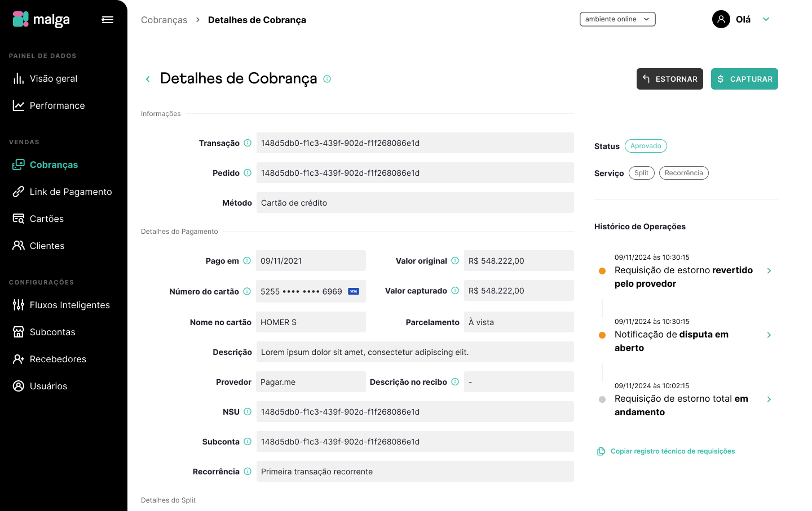Click Histórico de Operações heading
Image resolution: width=812 pixels, height=511 pixels.
tap(640, 226)
